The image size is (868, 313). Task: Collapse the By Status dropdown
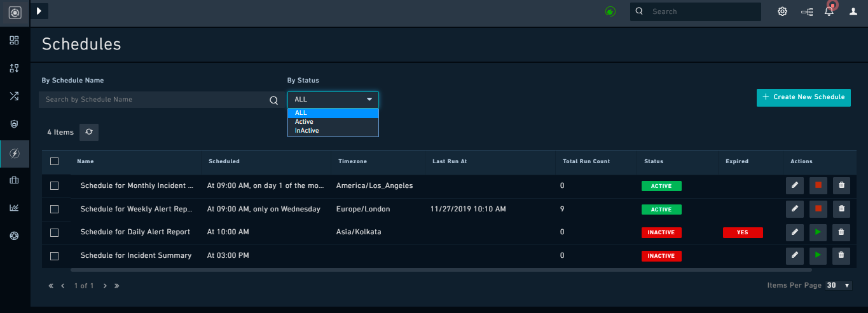(x=333, y=100)
